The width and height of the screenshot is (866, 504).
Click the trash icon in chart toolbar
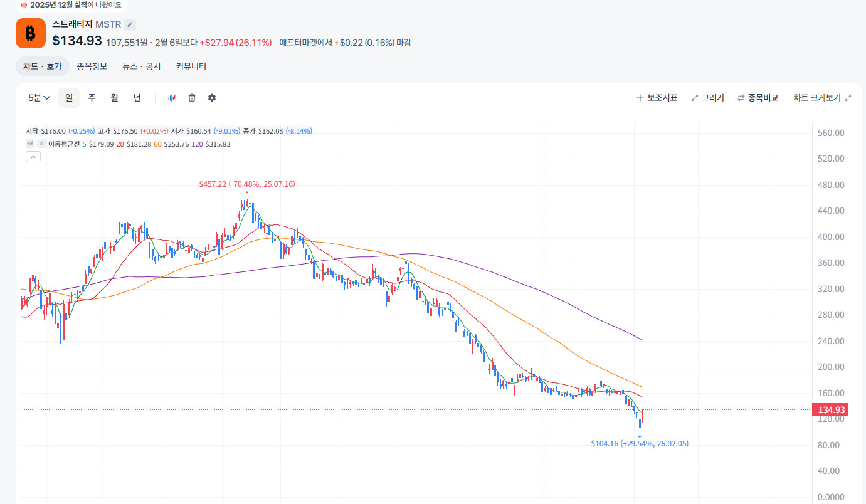[192, 98]
